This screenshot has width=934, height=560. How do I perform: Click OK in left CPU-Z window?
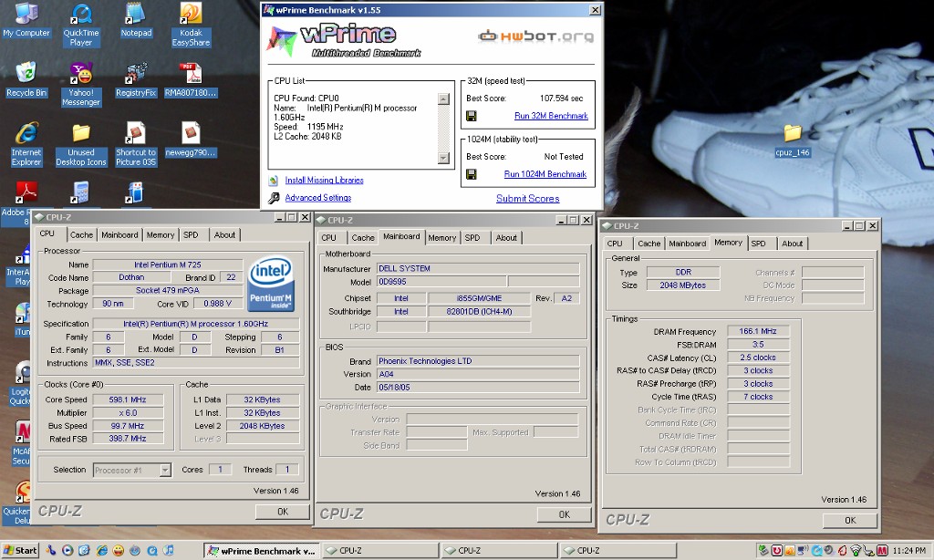coord(283,512)
